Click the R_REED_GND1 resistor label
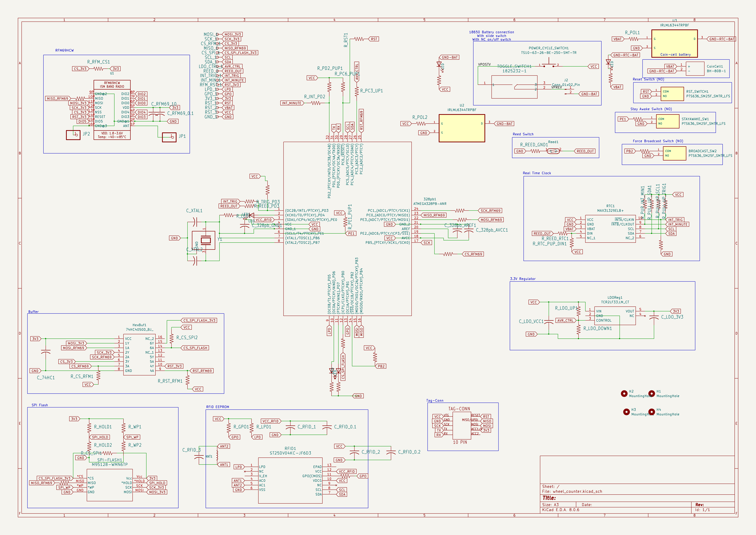The image size is (756, 535). 534,145
